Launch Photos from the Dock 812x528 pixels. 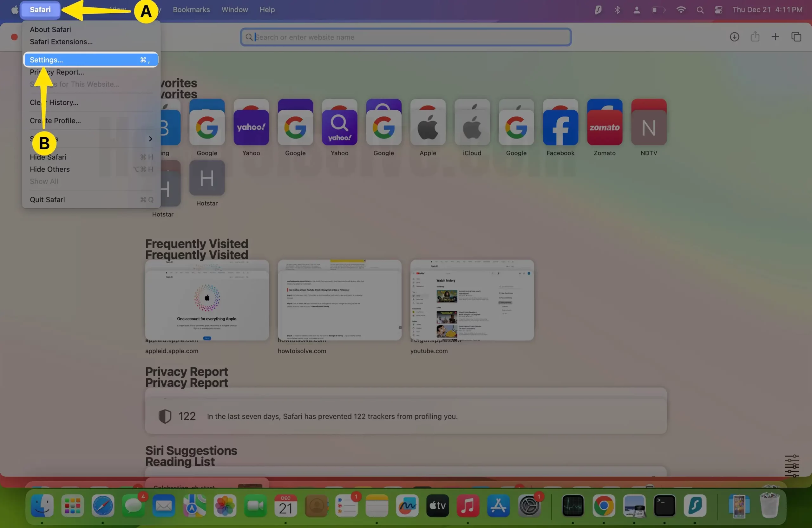(225, 505)
